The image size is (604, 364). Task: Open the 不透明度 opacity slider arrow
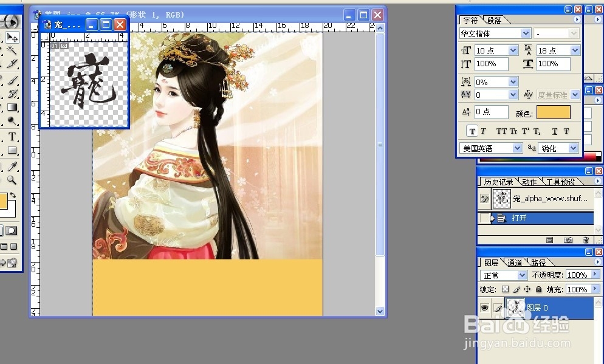(x=595, y=274)
